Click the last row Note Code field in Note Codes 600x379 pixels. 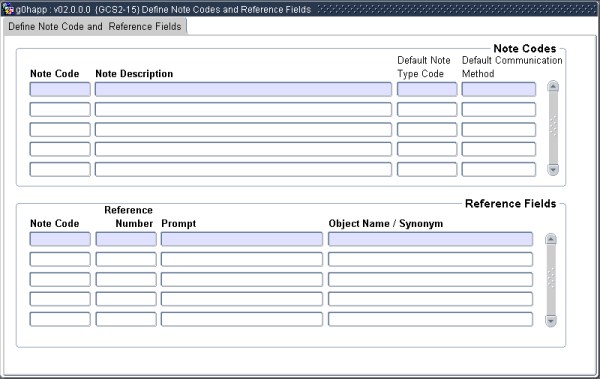click(x=60, y=169)
